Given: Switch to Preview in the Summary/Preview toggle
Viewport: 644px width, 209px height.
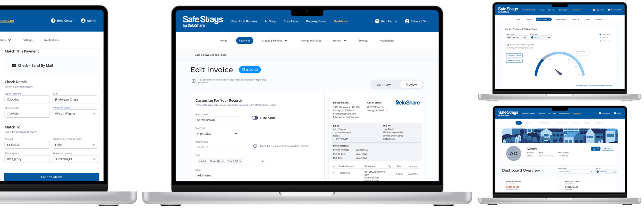Looking at the screenshot, I should (x=411, y=85).
